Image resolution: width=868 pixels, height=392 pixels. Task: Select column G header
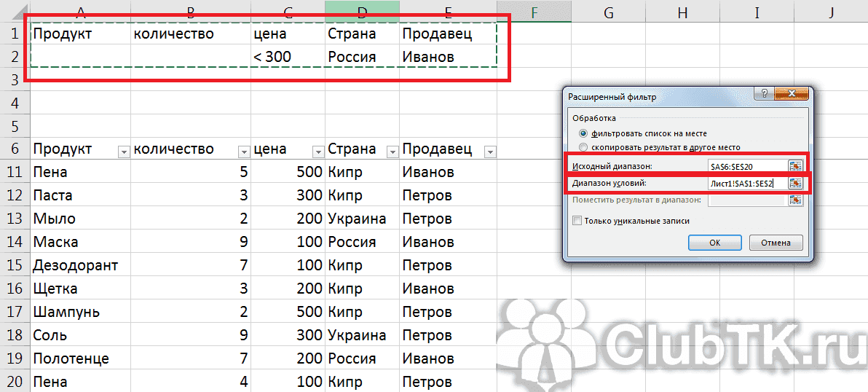[x=609, y=11]
